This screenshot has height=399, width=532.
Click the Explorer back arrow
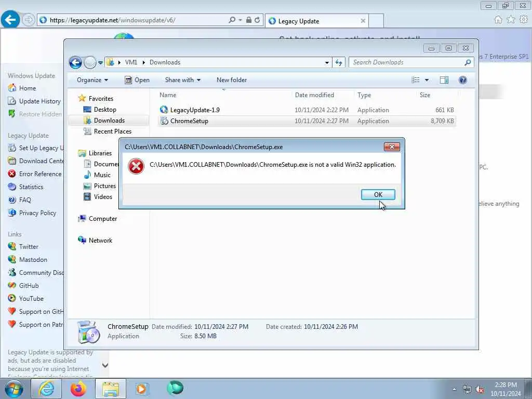(x=76, y=62)
